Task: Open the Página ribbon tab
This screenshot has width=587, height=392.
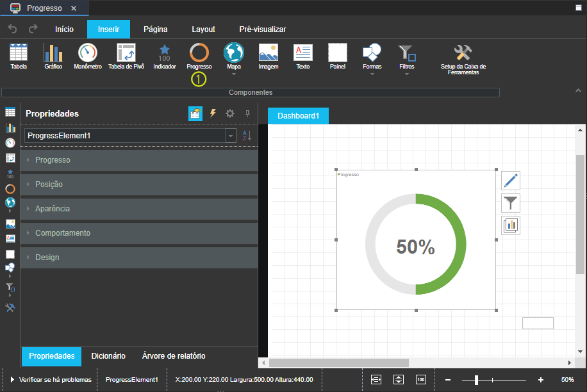Action: 155,29
